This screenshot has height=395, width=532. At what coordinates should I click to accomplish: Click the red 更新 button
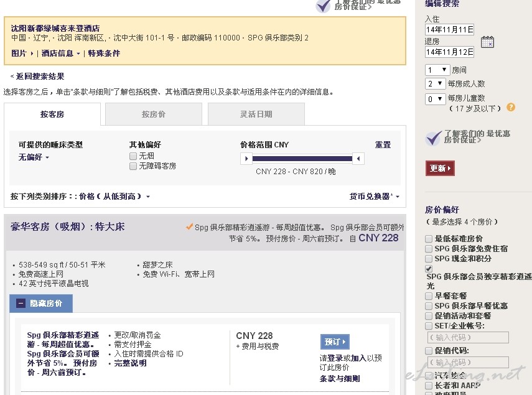click(440, 168)
